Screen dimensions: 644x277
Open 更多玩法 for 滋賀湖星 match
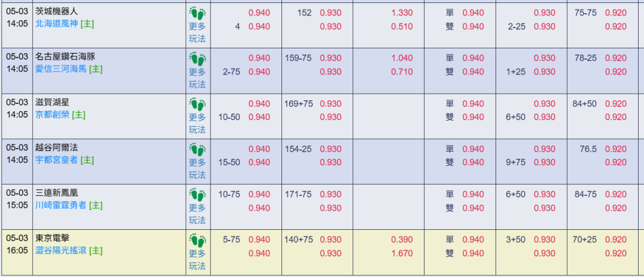(x=197, y=124)
